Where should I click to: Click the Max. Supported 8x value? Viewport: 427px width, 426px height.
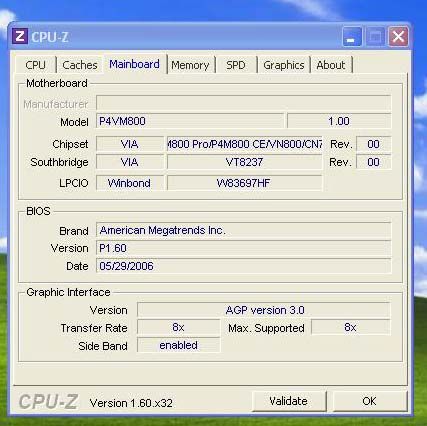(x=351, y=328)
